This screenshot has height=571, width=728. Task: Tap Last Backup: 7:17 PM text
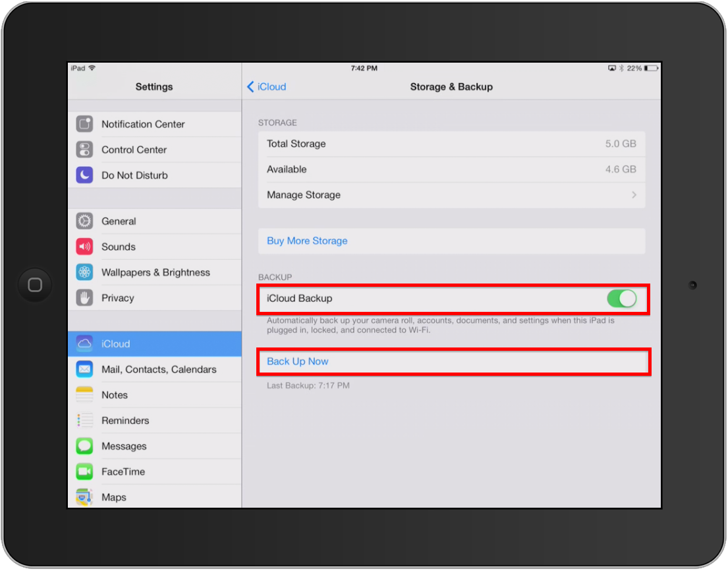pos(308,386)
